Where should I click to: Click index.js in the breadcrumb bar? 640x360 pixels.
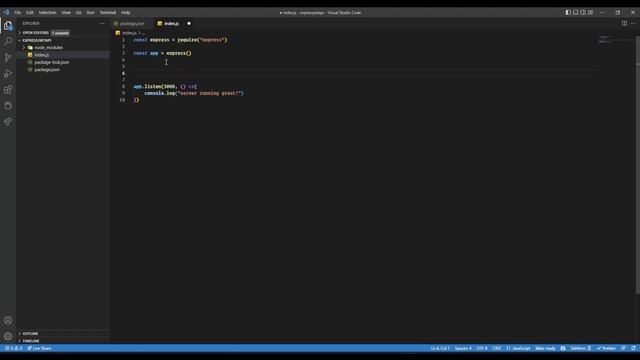pyautogui.click(x=129, y=33)
